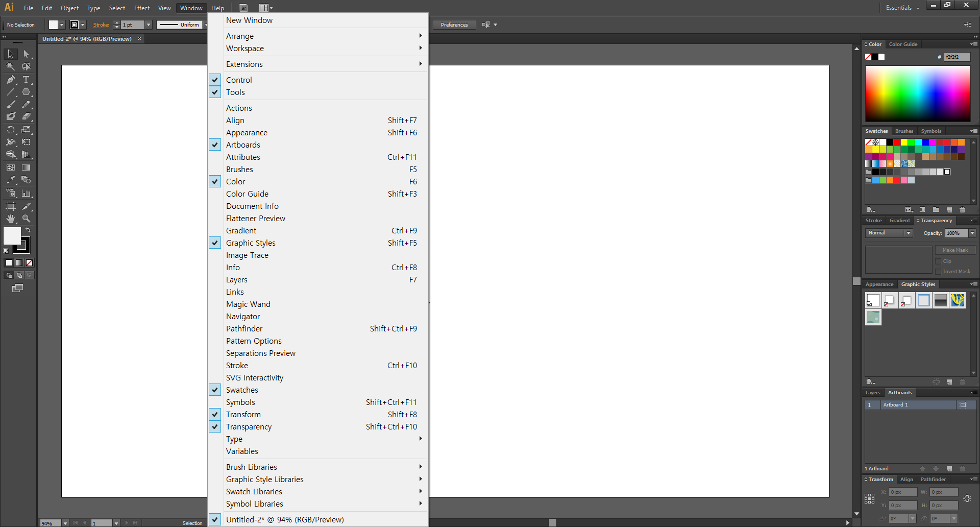This screenshot has height=527, width=980.
Task: Click the Preferences button
Action: (x=454, y=25)
